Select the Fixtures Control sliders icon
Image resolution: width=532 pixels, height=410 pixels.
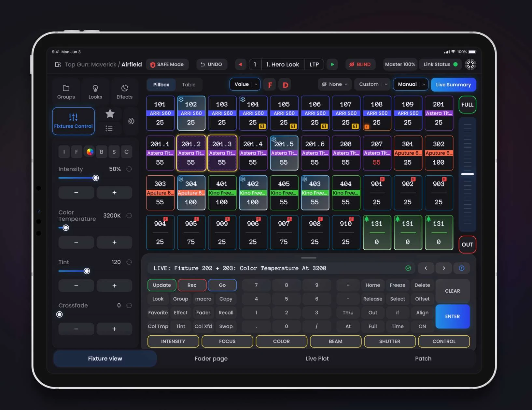tap(73, 117)
